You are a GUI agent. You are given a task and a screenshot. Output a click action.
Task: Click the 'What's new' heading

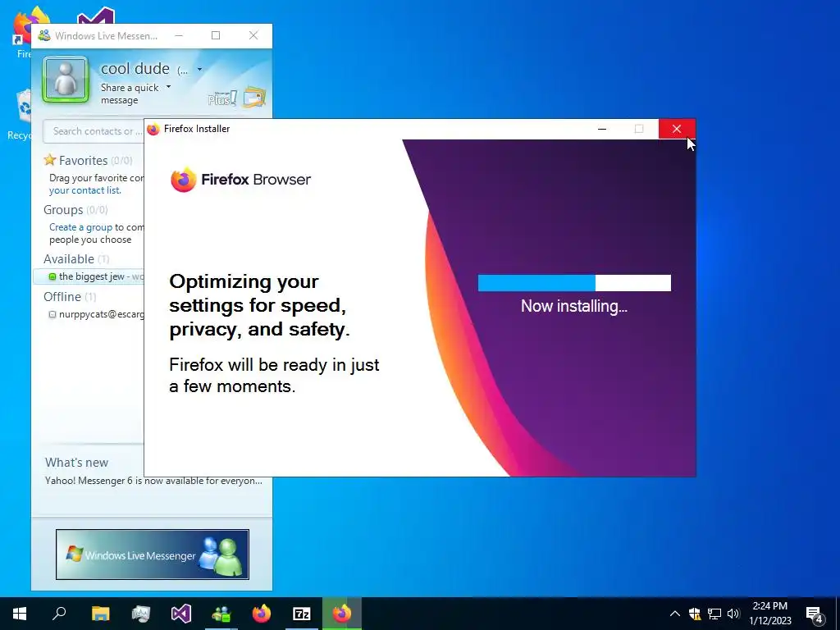point(76,463)
